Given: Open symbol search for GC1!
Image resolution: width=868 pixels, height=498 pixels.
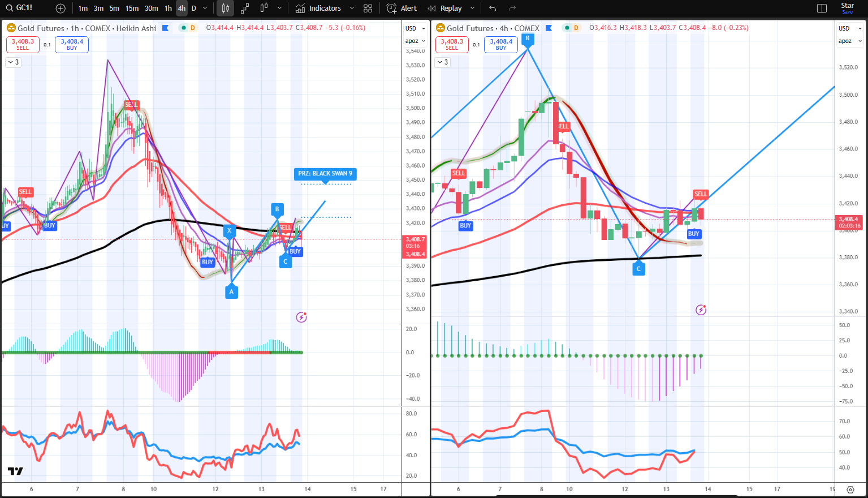Looking at the screenshot, I should [x=20, y=8].
